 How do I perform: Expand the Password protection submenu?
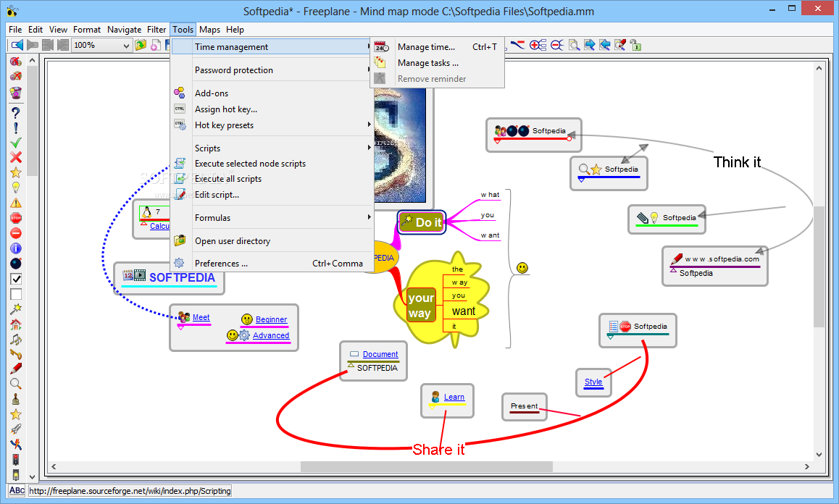tap(272, 70)
